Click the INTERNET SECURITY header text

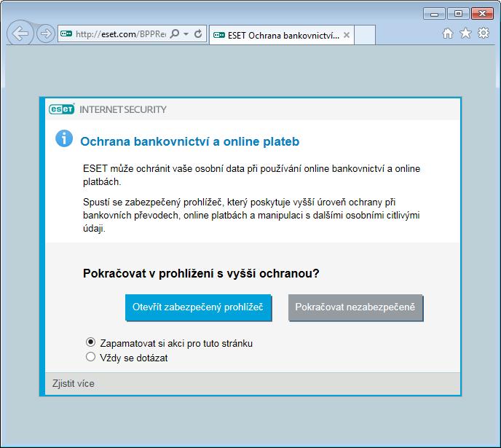coord(123,109)
